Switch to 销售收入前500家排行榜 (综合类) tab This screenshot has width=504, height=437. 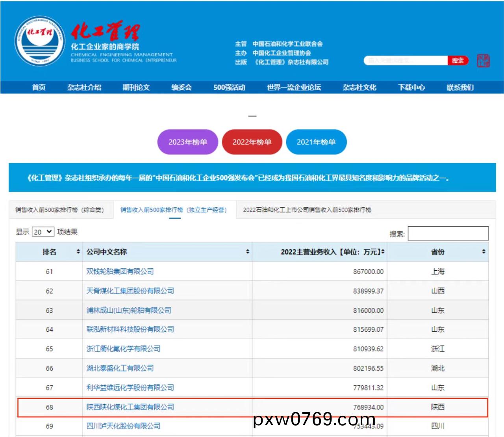[60, 210]
